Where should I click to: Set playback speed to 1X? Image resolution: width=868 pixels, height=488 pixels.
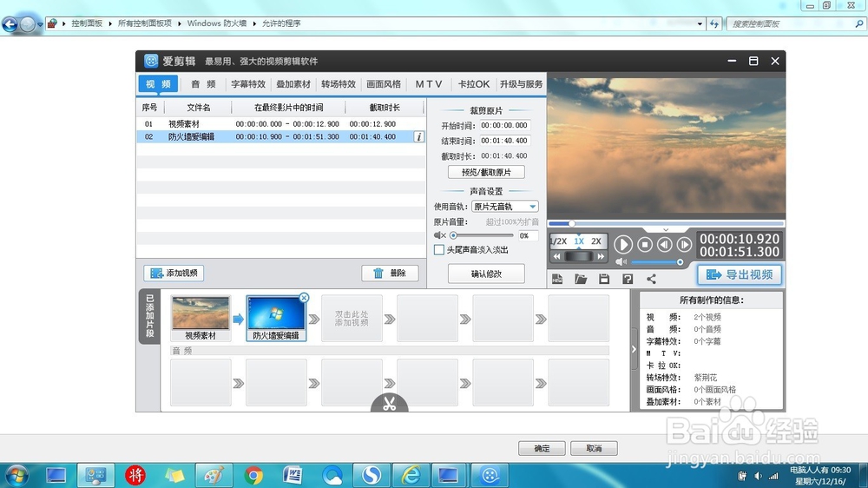[x=579, y=241]
